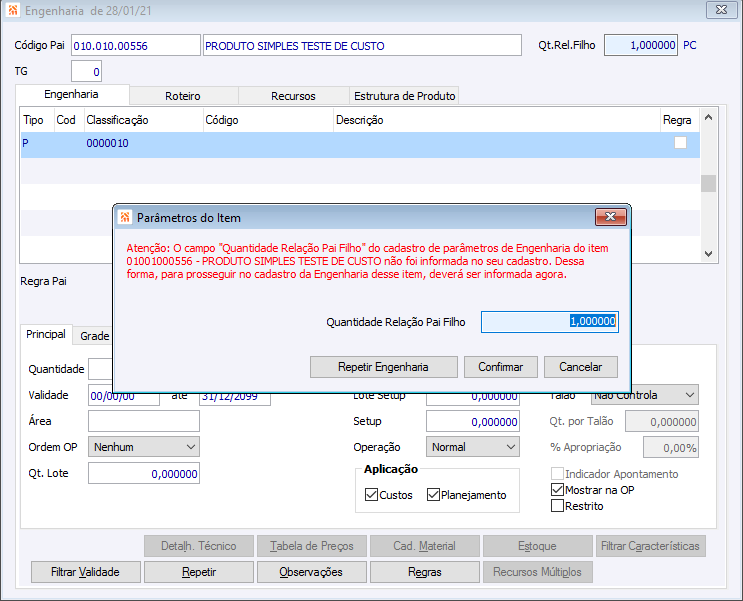Image resolution: width=743 pixels, height=601 pixels.
Task: Close the Parâmetros do Item dialog
Action: [611, 217]
